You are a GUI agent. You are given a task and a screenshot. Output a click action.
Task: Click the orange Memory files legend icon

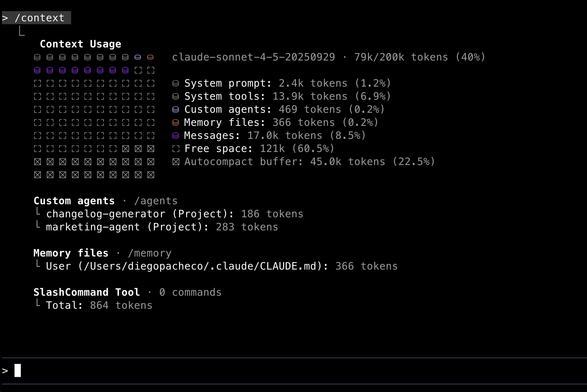[x=175, y=122]
